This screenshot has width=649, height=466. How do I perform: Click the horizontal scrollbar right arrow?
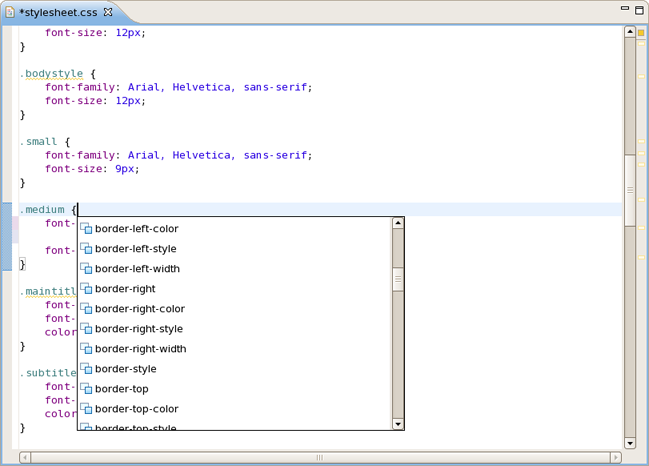pos(616,457)
